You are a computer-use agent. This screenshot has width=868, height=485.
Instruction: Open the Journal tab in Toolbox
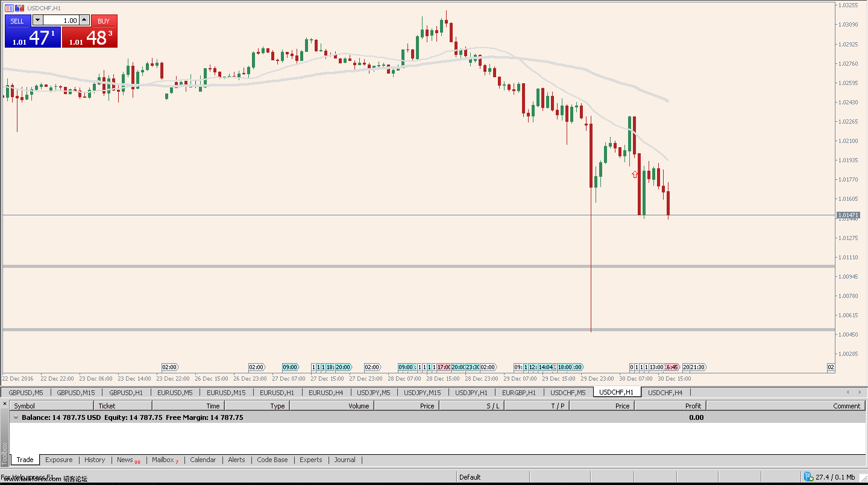(x=345, y=460)
